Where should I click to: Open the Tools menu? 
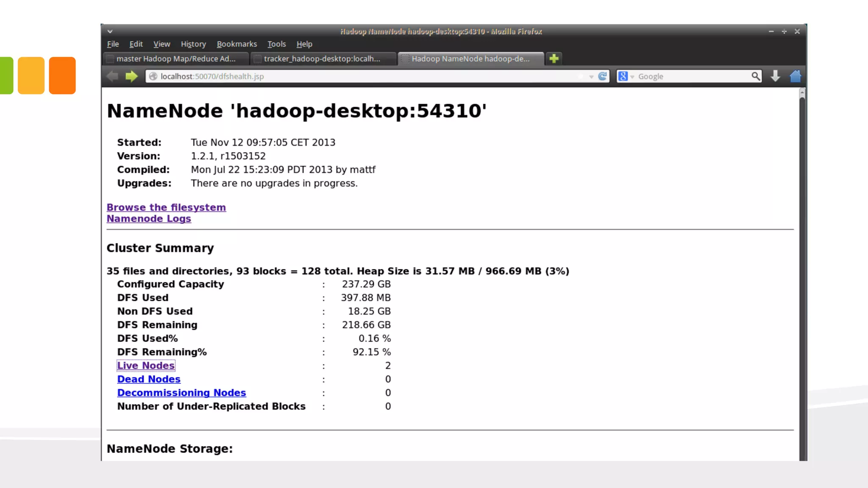click(277, 44)
